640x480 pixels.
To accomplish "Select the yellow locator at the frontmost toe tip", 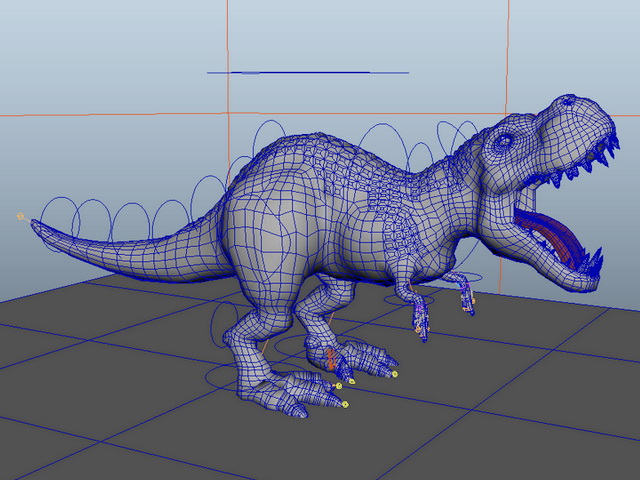I will [345, 404].
